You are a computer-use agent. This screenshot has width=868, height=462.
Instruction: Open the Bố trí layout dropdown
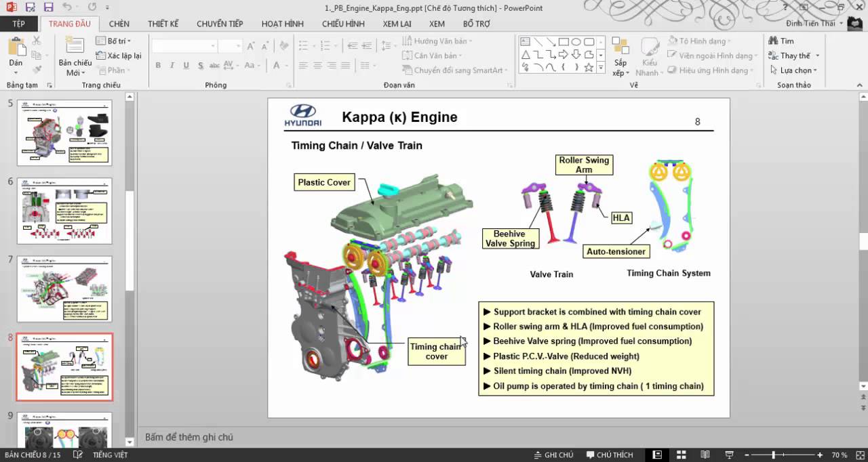coord(114,41)
